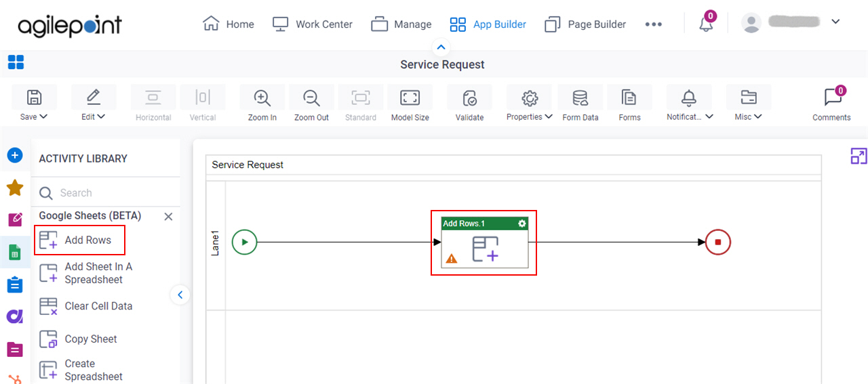Open the notifications bell
868x384 pixels.
point(706,24)
